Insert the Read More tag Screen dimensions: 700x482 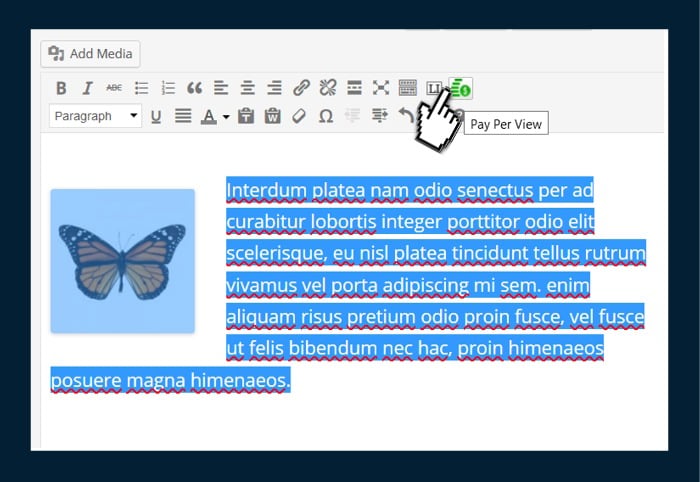point(354,88)
